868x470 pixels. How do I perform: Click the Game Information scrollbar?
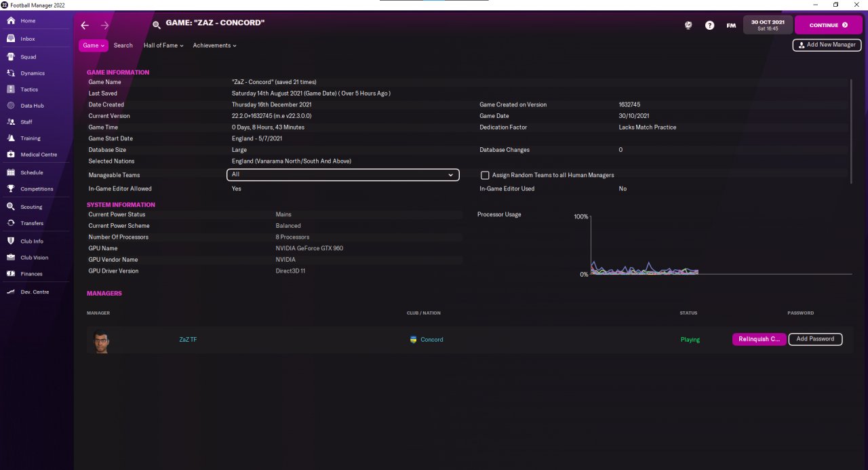[852, 130]
